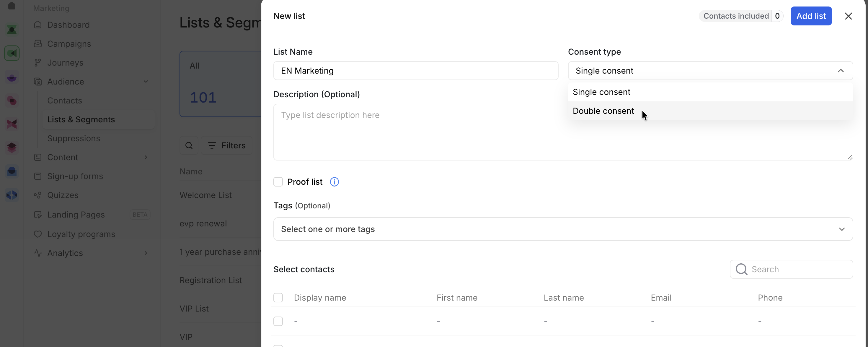Choose Double consent option
The height and width of the screenshot is (347, 868).
[603, 111]
